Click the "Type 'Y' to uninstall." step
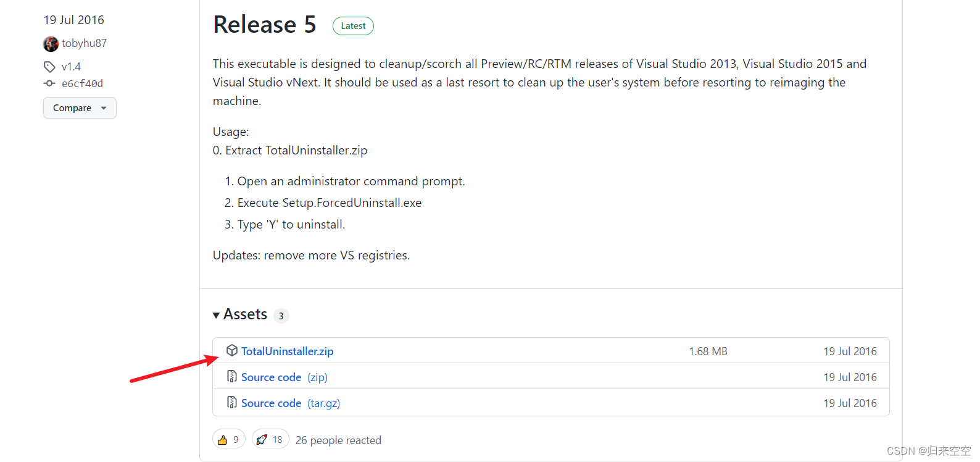 coord(291,224)
